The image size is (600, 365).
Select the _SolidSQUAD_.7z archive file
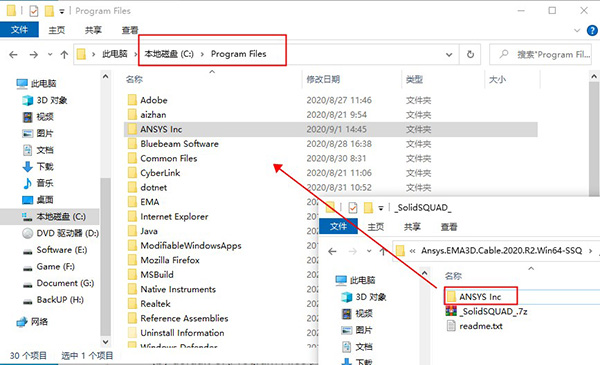pyautogui.click(x=487, y=311)
